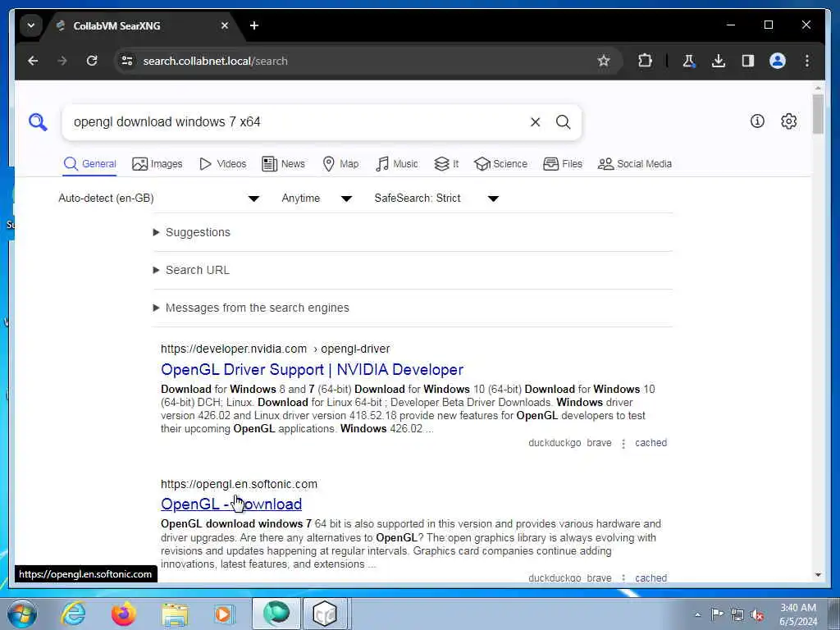
Task: Submit search with the magnifier button
Action: pyautogui.click(x=563, y=122)
